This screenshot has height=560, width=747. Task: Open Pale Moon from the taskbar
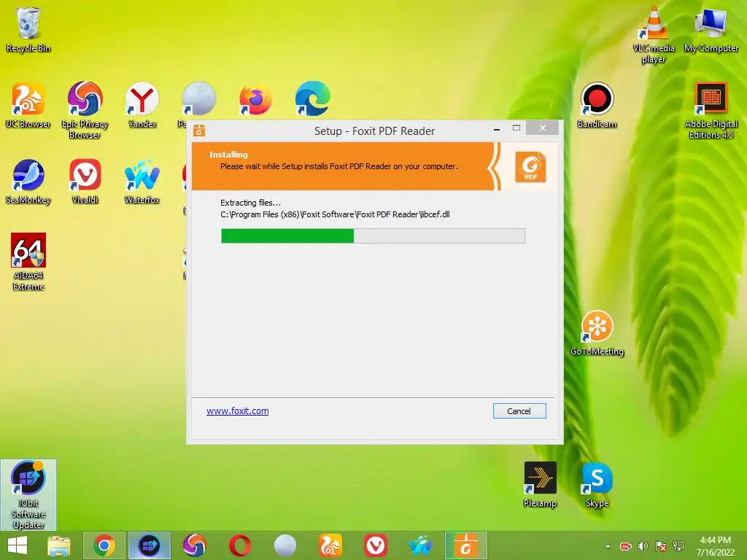(x=285, y=545)
